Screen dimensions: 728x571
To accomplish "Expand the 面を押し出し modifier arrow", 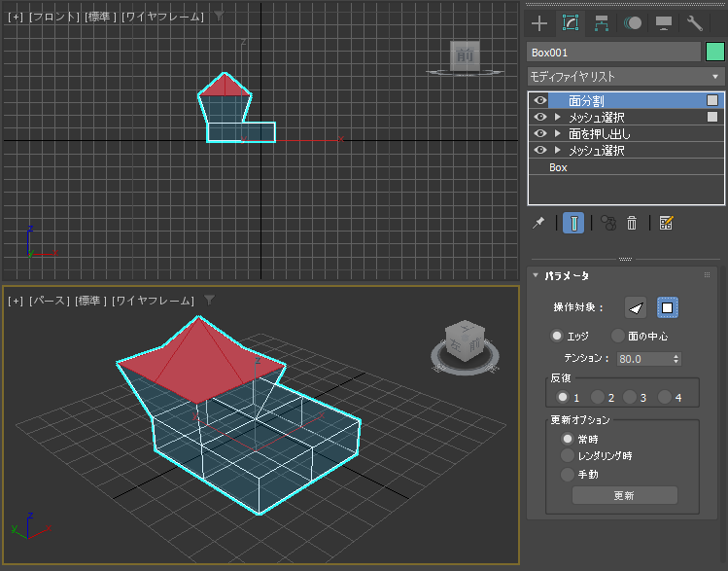I will click(558, 134).
